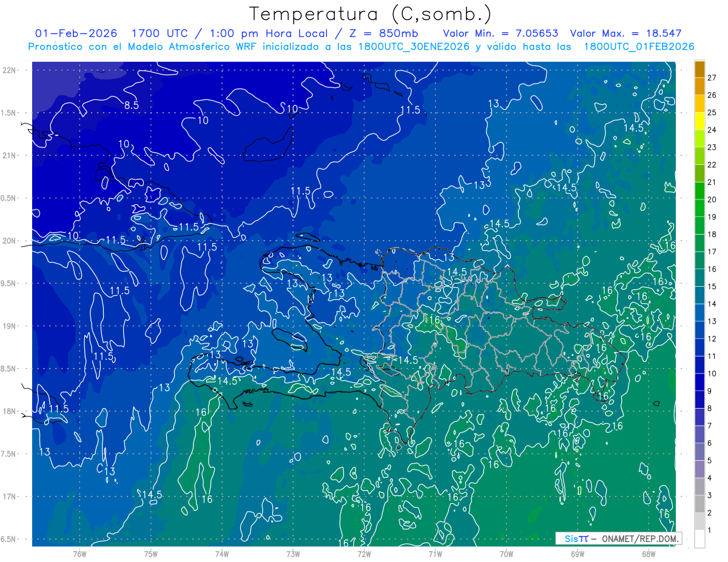Screen dimensions: 728x562
Task: Click the 73W longitude axis label
Action: click(x=293, y=554)
